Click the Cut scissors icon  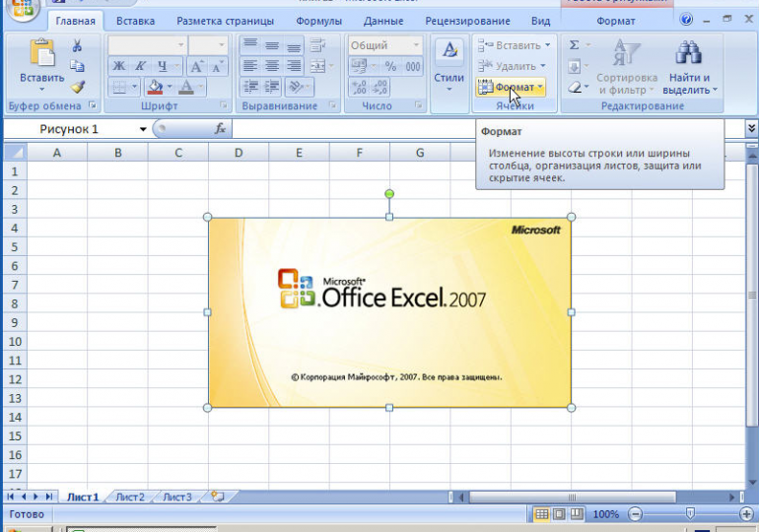78,46
